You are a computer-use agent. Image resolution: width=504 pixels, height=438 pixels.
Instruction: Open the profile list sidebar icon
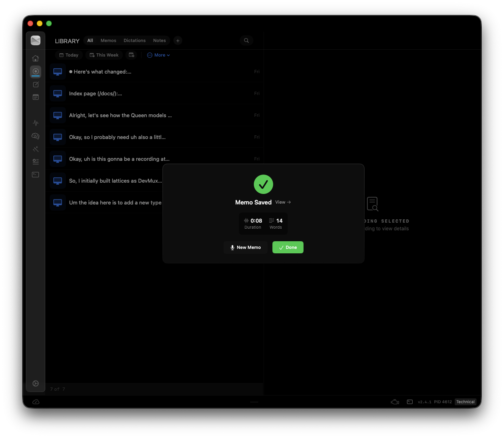(x=36, y=162)
